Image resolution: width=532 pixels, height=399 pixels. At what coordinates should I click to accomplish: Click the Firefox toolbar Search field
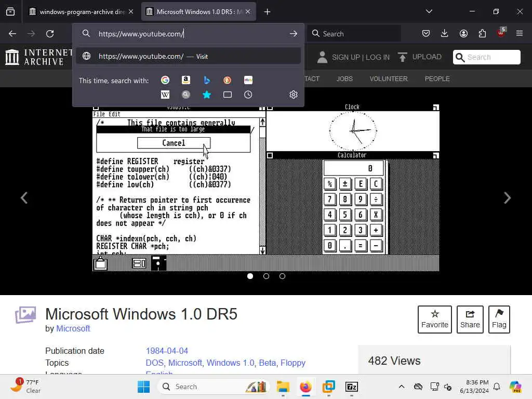click(x=353, y=34)
